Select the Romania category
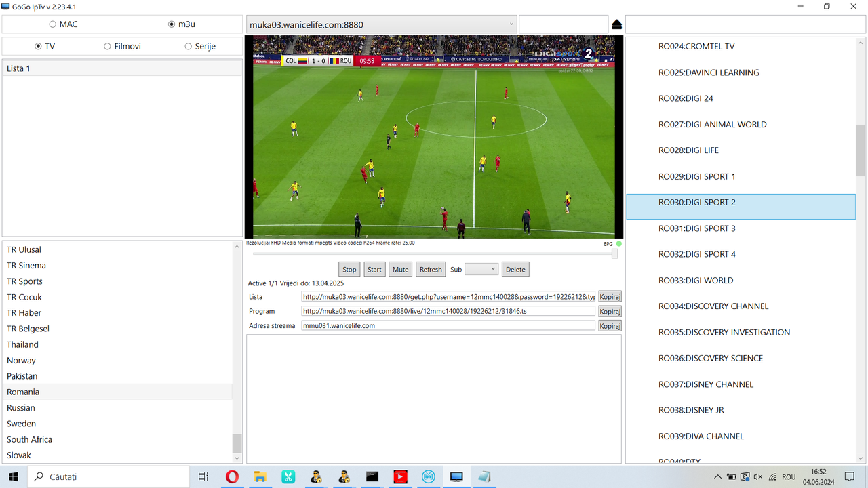This screenshot has width=868, height=488. click(x=117, y=392)
